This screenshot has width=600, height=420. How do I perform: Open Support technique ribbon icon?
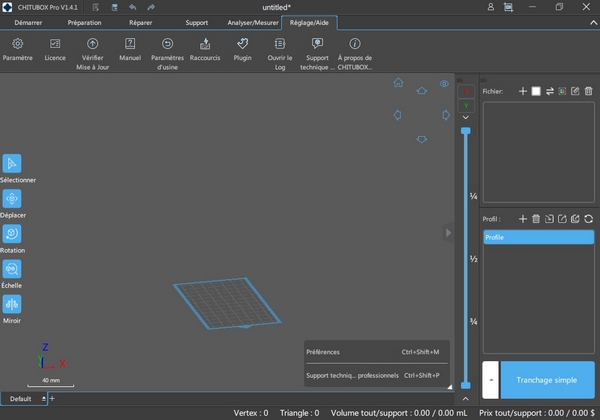317,44
